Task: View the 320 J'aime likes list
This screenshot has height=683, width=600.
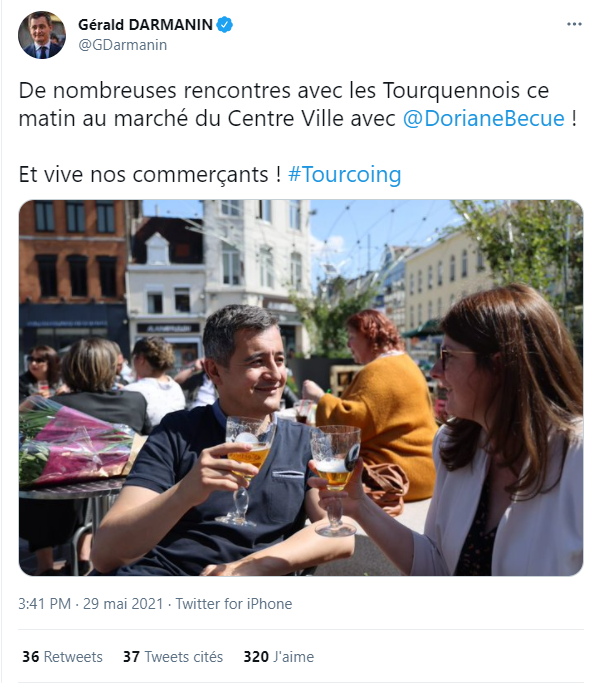Action: click(x=278, y=656)
